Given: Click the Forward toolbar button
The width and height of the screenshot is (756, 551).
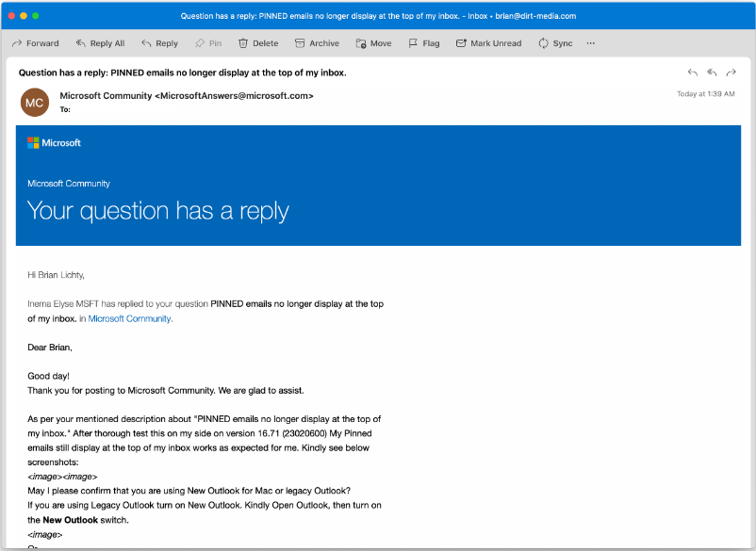Looking at the screenshot, I should click(x=35, y=43).
